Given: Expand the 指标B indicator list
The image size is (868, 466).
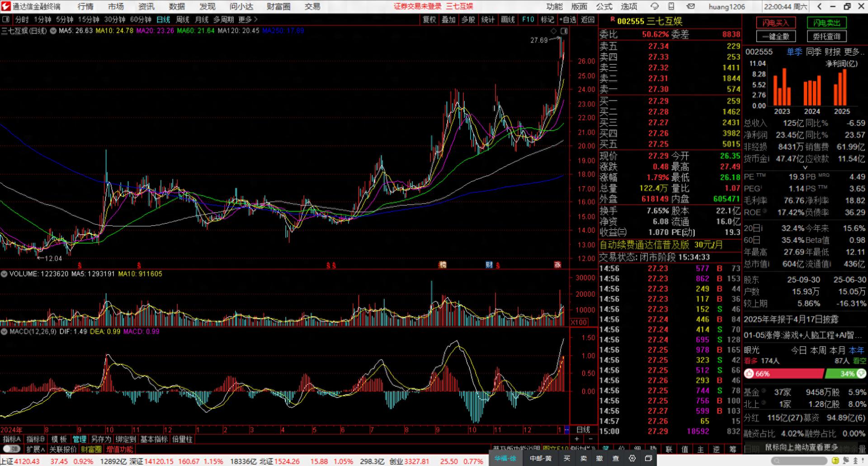Looking at the screenshot, I should tap(36, 439).
